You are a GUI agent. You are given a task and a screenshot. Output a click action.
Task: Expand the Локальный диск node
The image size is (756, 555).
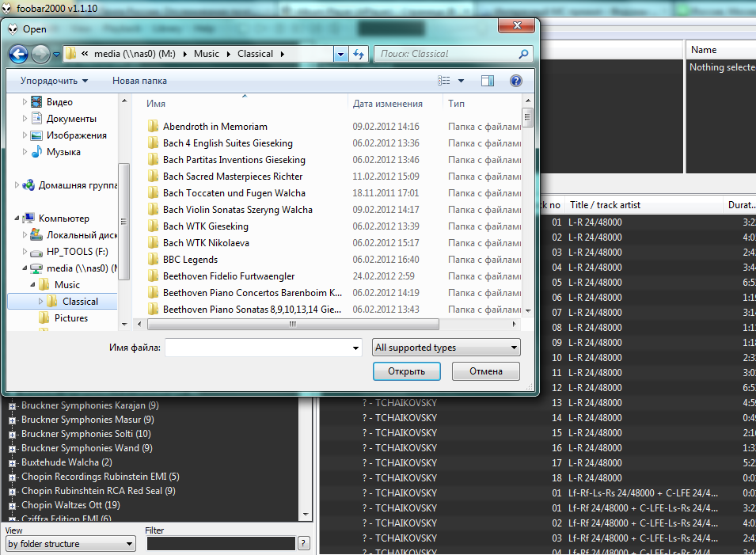tap(25, 235)
